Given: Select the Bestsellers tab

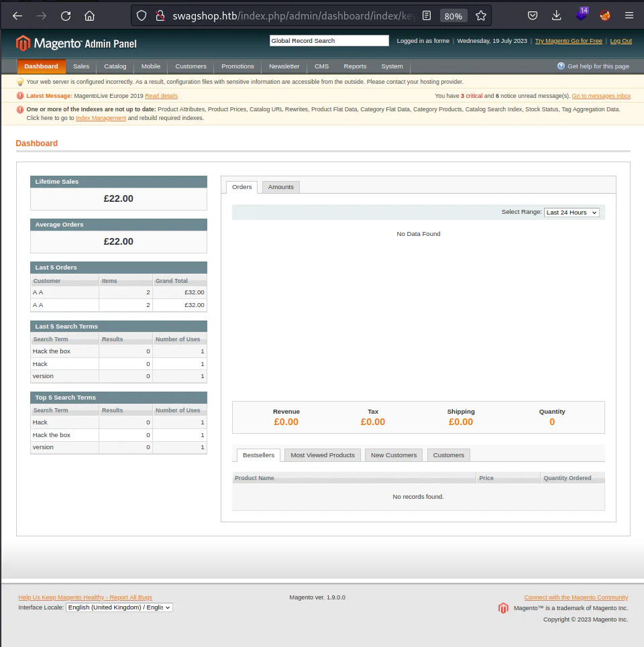Looking at the screenshot, I should [258, 455].
